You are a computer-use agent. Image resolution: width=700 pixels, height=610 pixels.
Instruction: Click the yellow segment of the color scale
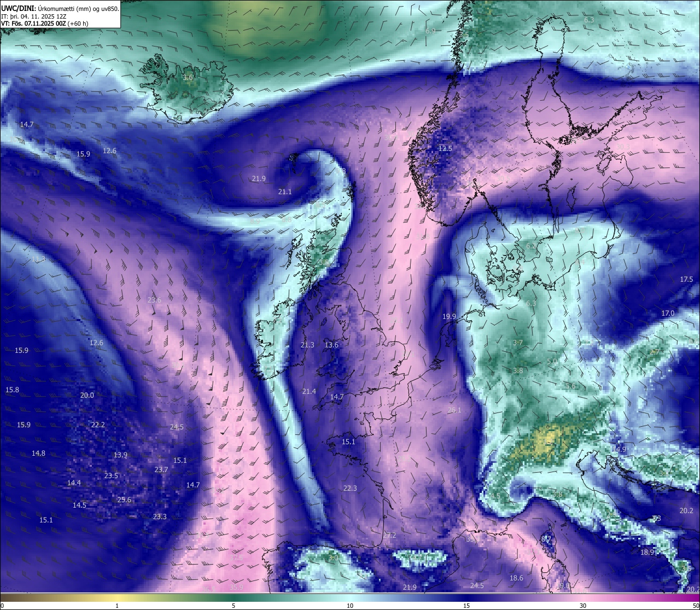pos(117,597)
